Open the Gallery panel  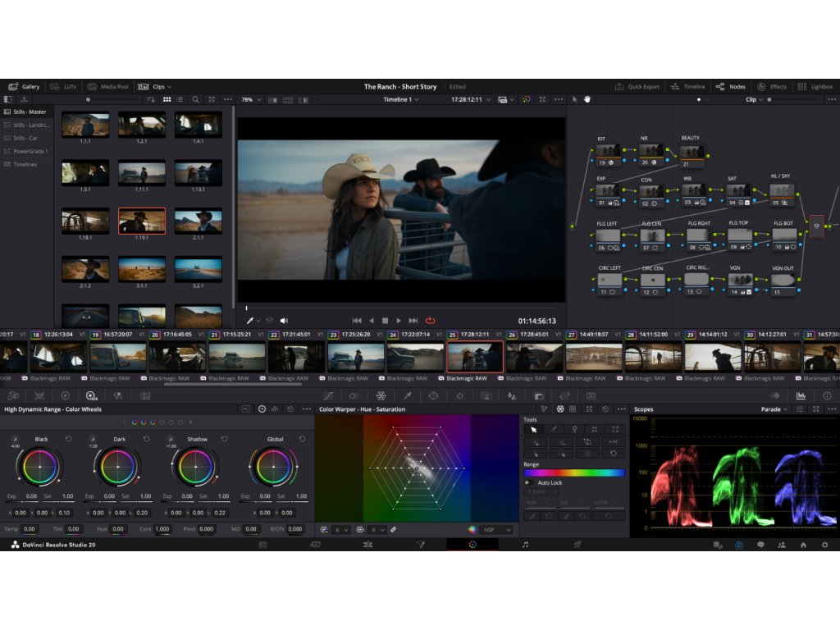point(25,86)
